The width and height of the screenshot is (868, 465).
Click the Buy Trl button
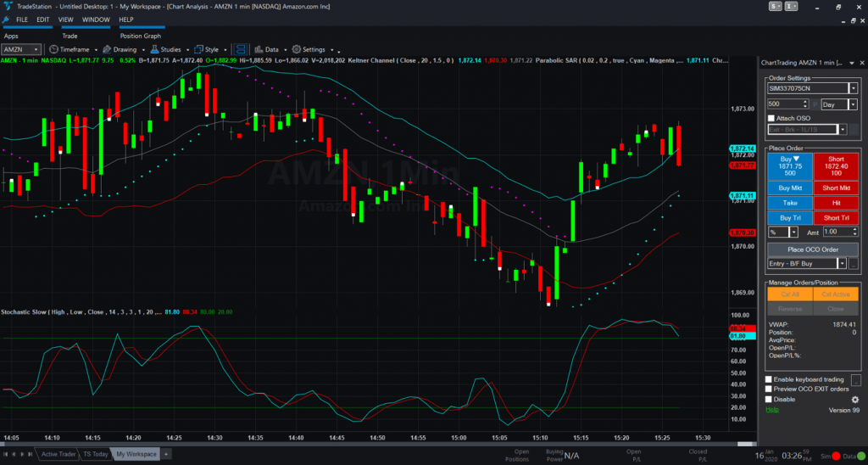[x=790, y=218]
